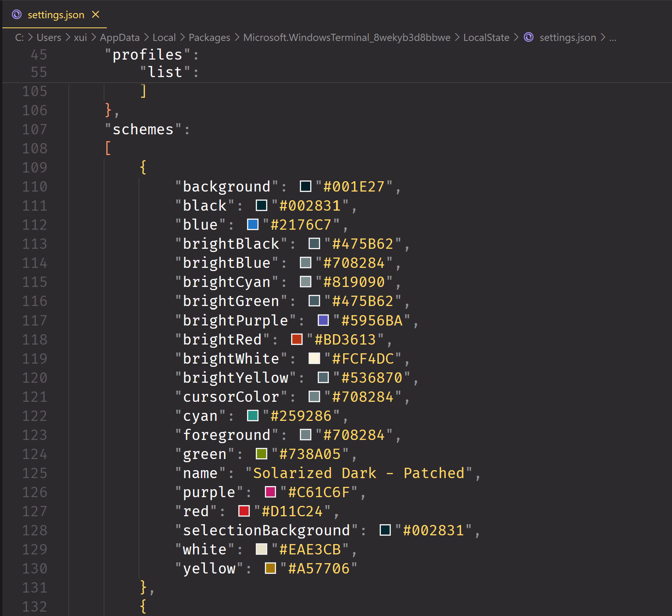Click the "brightPurple" key text
The height and width of the screenshot is (616, 672).
click(x=236, y=321)
